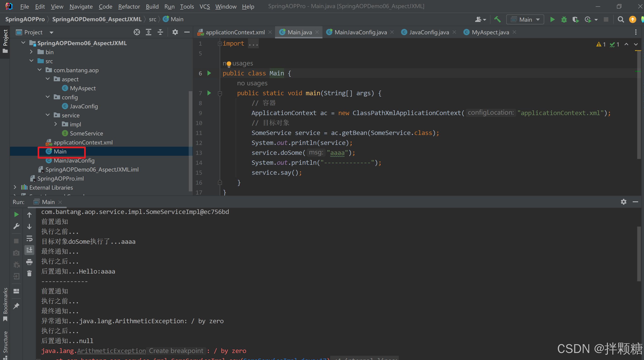Click the Run console vertical scrollbar
This screenshot has height=360, width=644.
[x=639, y=253]
